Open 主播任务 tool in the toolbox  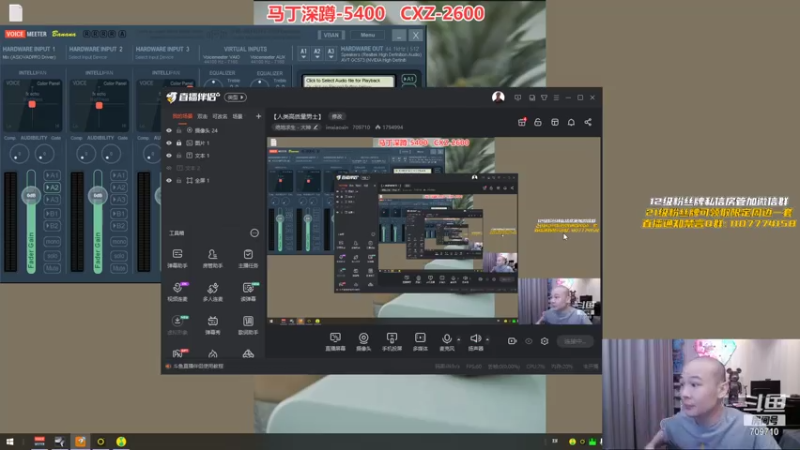coord(248,258)
